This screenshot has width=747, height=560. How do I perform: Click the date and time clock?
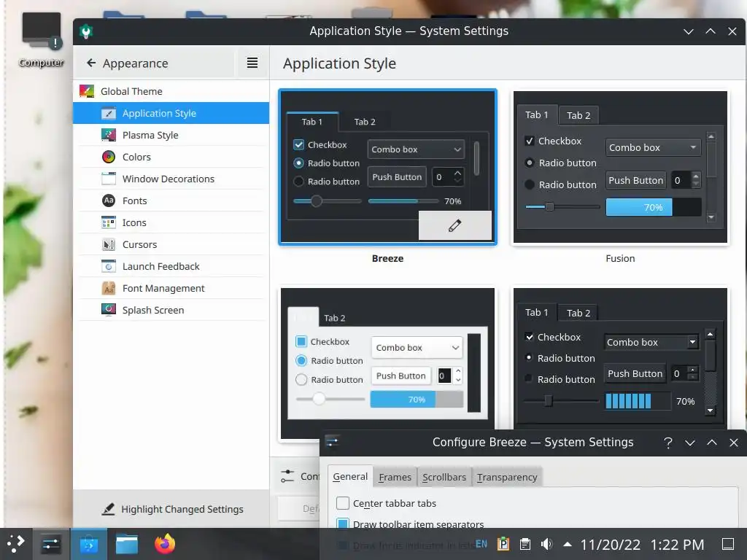tap(642, 544)
